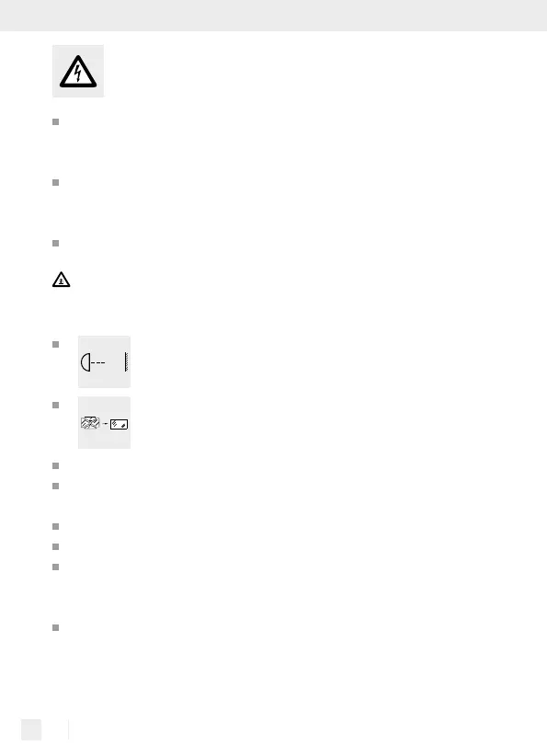Click the gray header bar at page top
Screen dimensions: 547x756
point(273,16)
